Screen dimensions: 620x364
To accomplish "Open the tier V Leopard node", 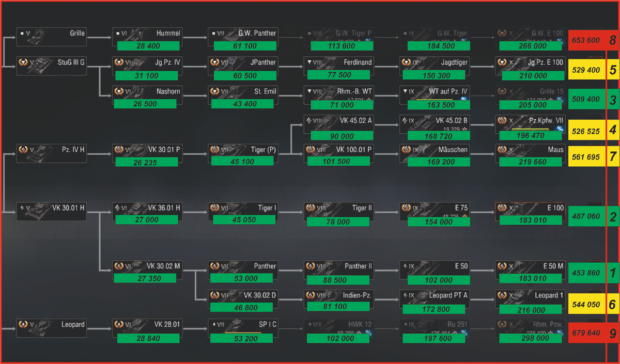I will pyautogui.click(x=51, y=328).
